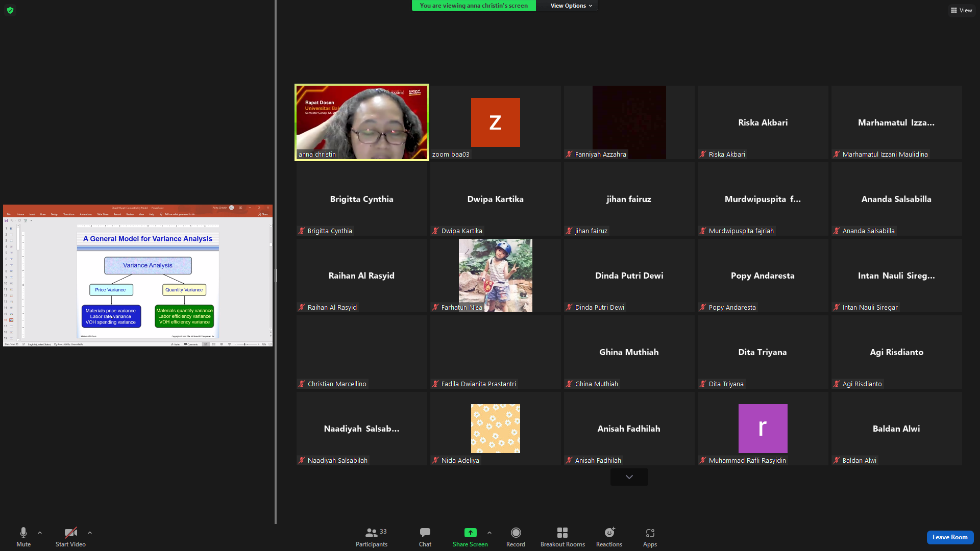Open the Reactions menu
The width and height of the screenshot is (980, 551).
[x=609, y=537]
